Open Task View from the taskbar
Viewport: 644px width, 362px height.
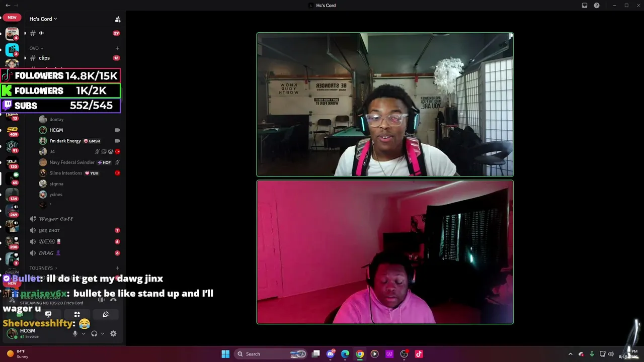316,354
